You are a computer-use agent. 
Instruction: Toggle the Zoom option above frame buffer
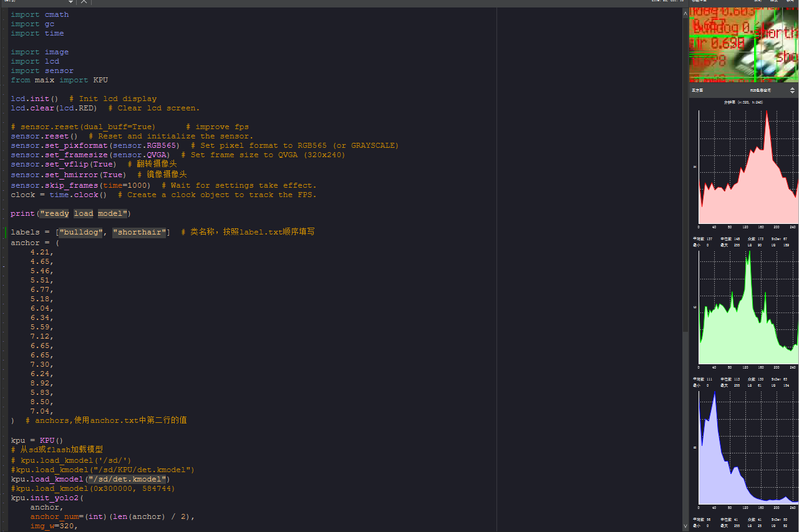[774, 1]
